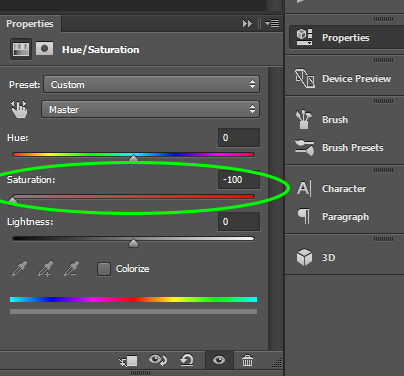
Task: Delete this adjustment layer with trash icon
Action: coord(247,360)
